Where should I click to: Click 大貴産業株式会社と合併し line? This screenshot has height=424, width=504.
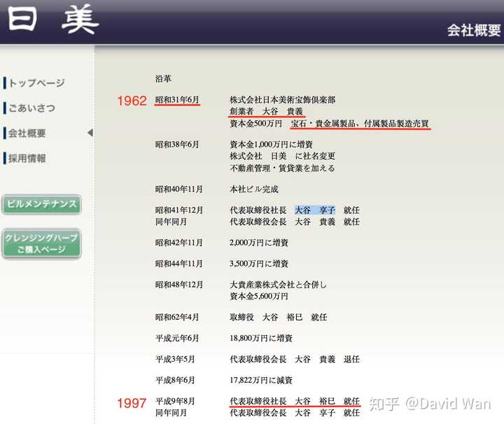tap(279, 285)
